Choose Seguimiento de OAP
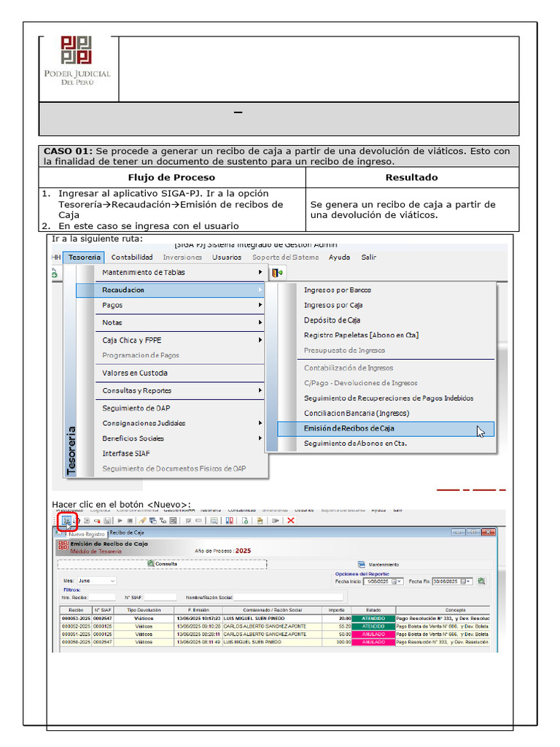 coord(136,409)
